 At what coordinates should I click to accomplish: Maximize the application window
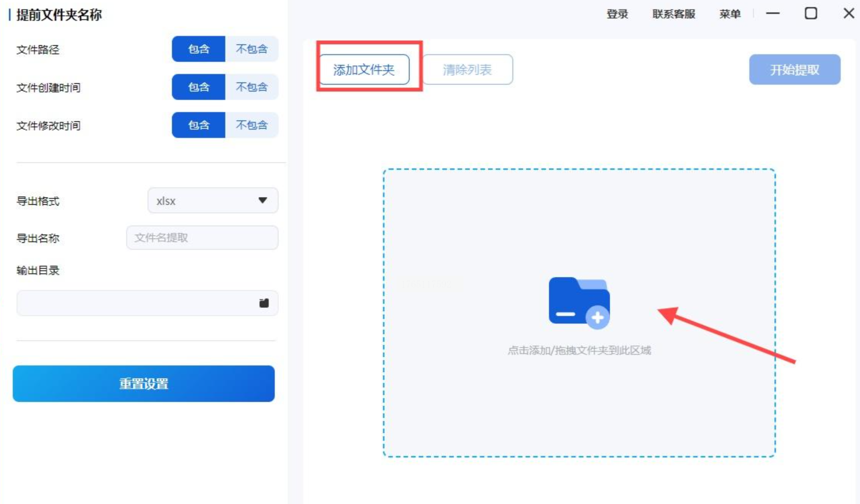coord(810,14)
